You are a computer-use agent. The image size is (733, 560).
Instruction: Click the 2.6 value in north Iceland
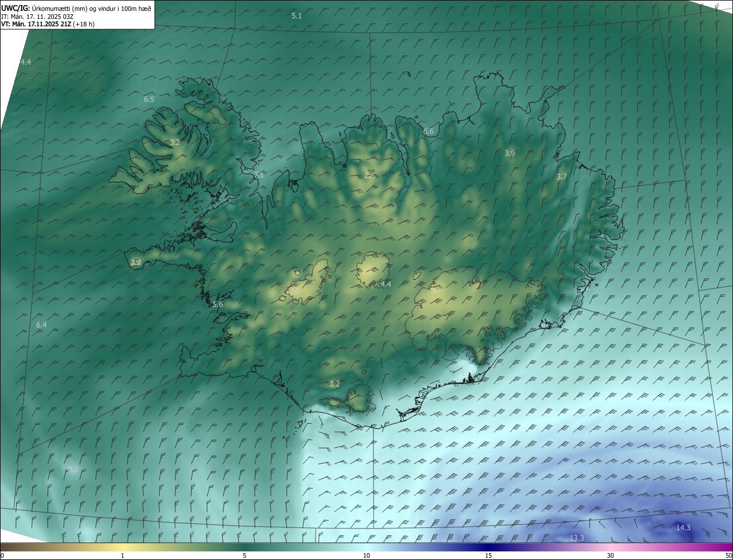pos(370,175)
